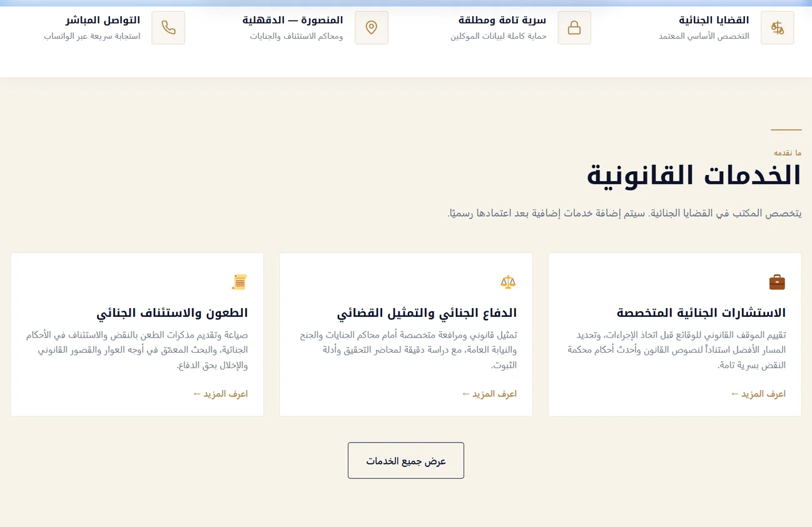Open اعرف المزيد under الدفاع الجنائي والتمثيل القضائي
The height and width of the screenshot is (527, 812).
pos(489,394)
